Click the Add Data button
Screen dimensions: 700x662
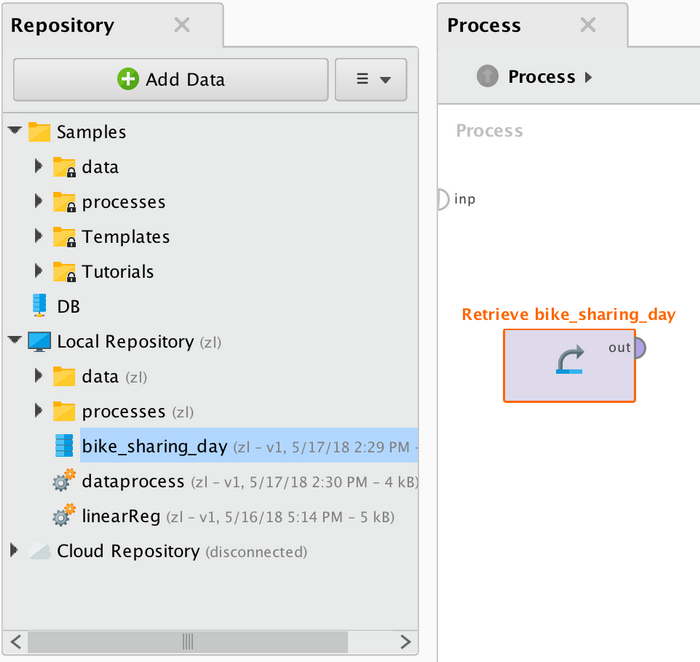click(x=171, y=80)
